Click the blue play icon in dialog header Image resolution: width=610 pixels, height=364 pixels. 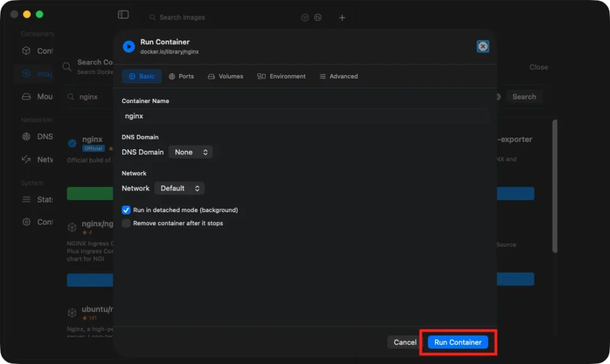point(129,46)
